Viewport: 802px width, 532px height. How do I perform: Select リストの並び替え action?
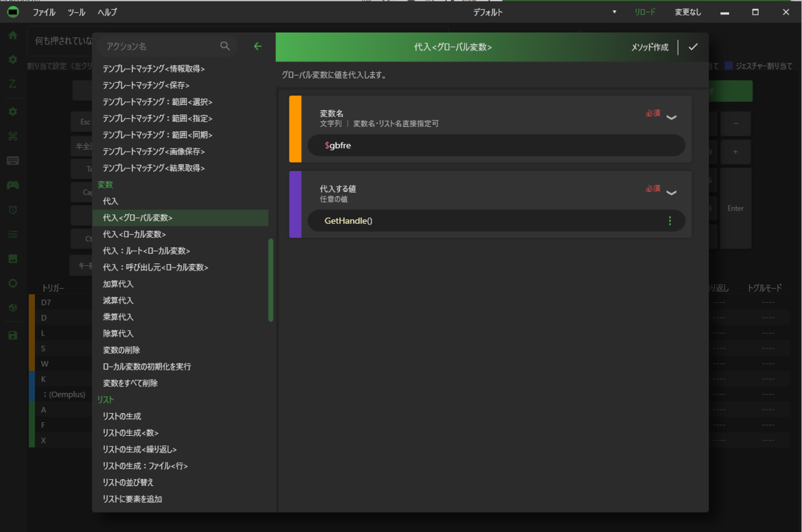click(180, 483)
